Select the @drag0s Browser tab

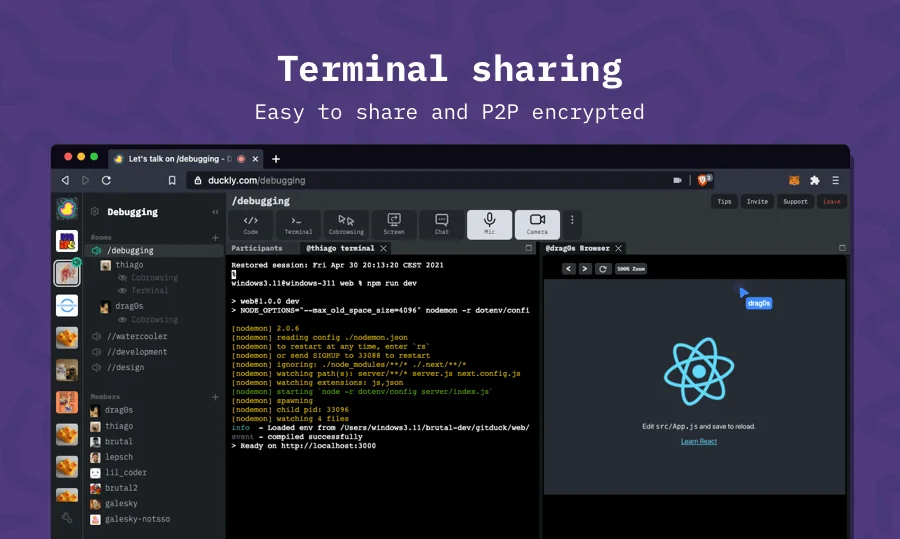pos(577,248)
